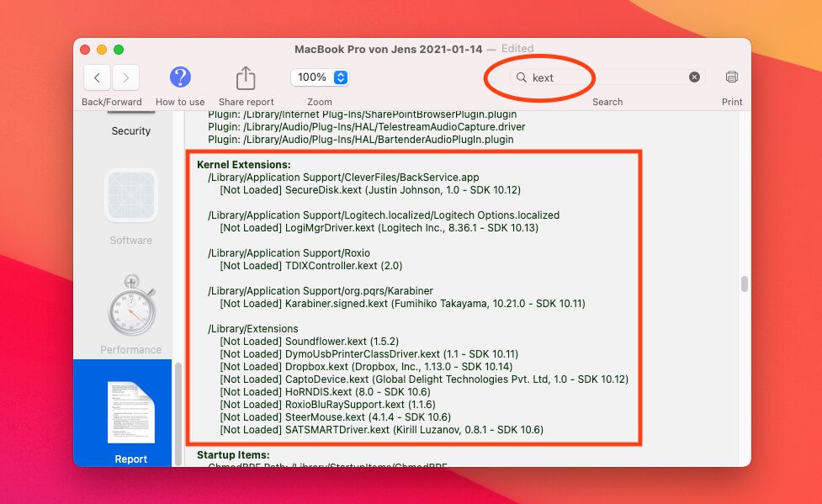Image resolution: width=822 pixels, height=504 pixels.
Task: Click the SteerMouse.kext line
Action: click(336, 417)
